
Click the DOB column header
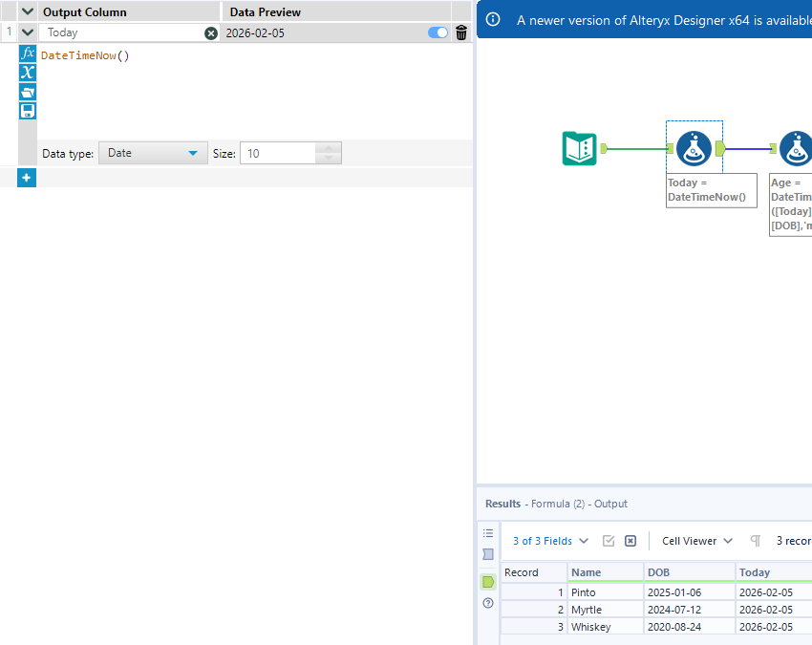(690, 572)
